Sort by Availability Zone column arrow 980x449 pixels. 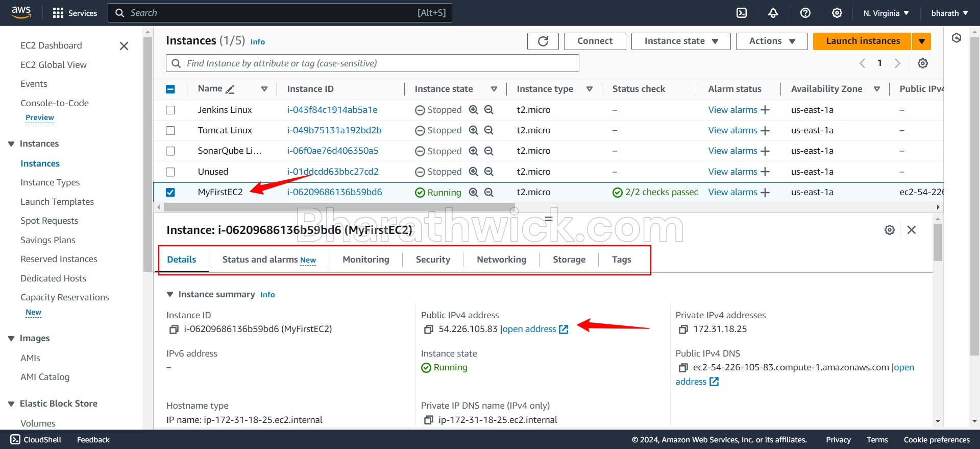877,89
